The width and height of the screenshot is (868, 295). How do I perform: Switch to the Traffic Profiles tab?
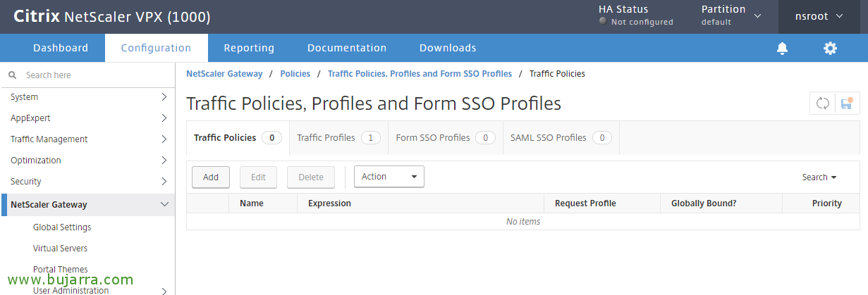338,138
